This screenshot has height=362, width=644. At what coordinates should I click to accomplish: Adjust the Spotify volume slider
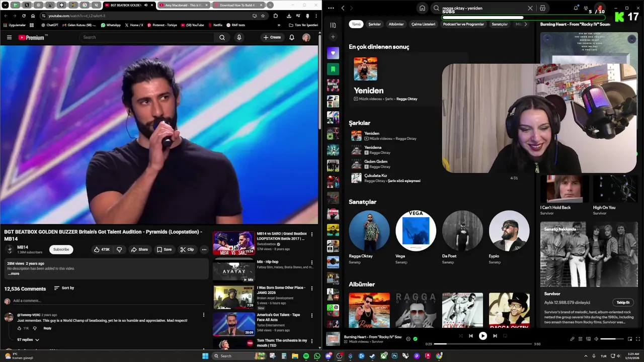click(611, 339)
